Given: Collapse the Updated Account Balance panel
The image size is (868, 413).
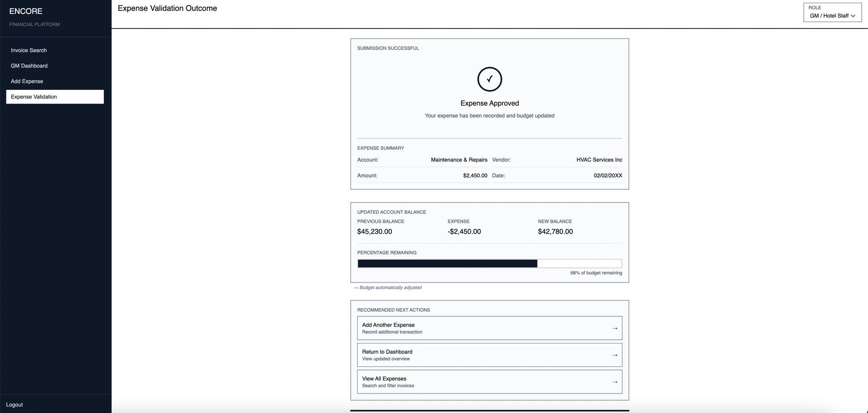Looking at the screenshot, I should pyautogui.click(x=392, y=212).
